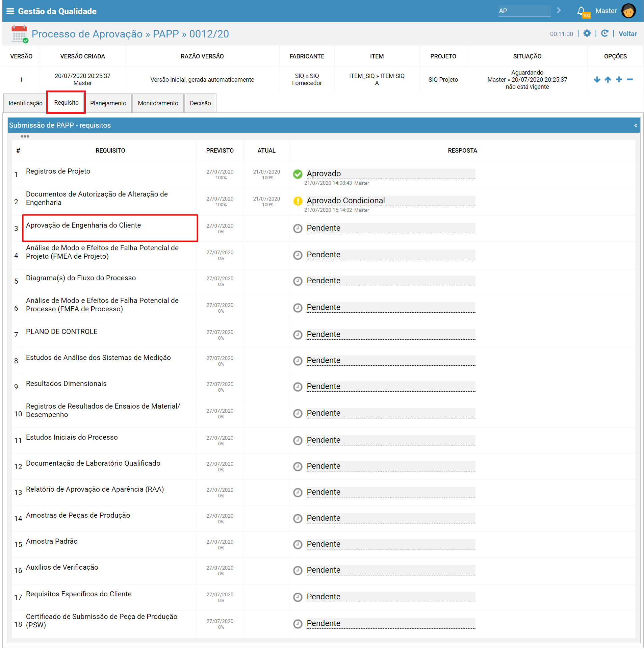The height and width of the screenshot is (649, 644).
Task: Click the REQUISITO column header
Action: click(110, 151)
